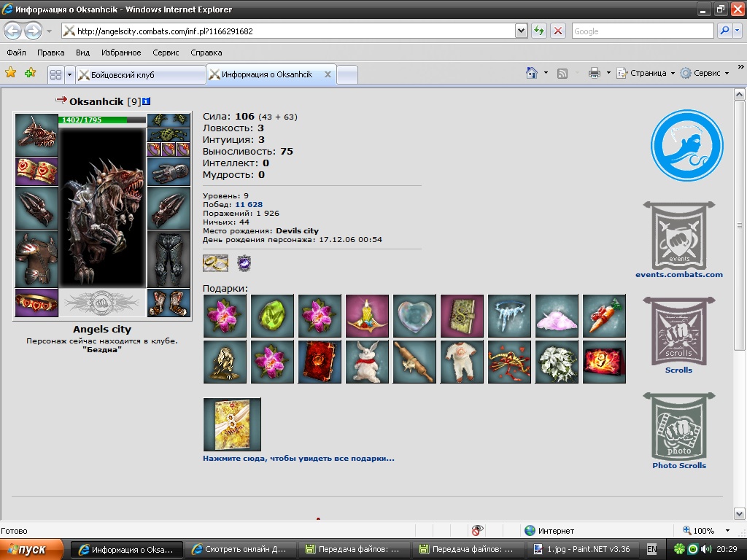Close the Информация о Oksanhcik tab
The image size is (747, 560).
(x=328, y=74)
